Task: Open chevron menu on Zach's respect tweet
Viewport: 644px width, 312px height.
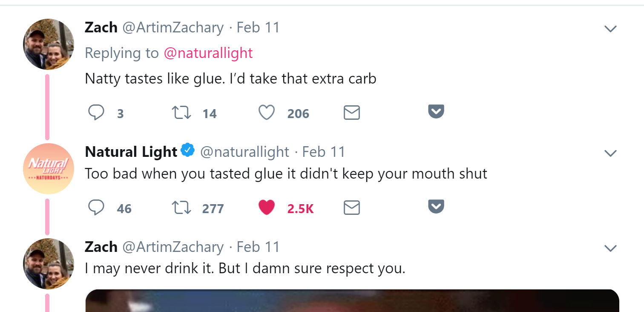Action: (x=611, y=248)
